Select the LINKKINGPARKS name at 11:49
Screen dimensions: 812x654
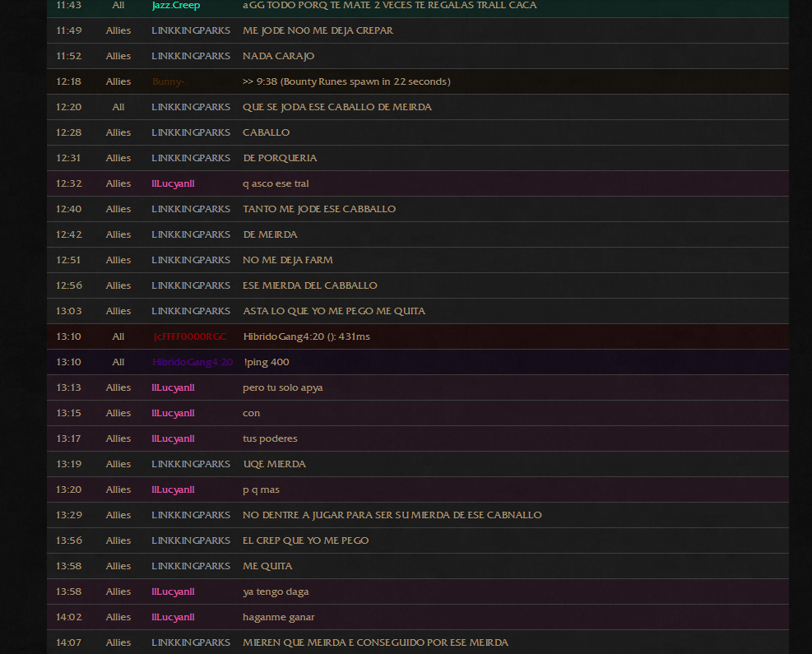[x=191, y=30]
